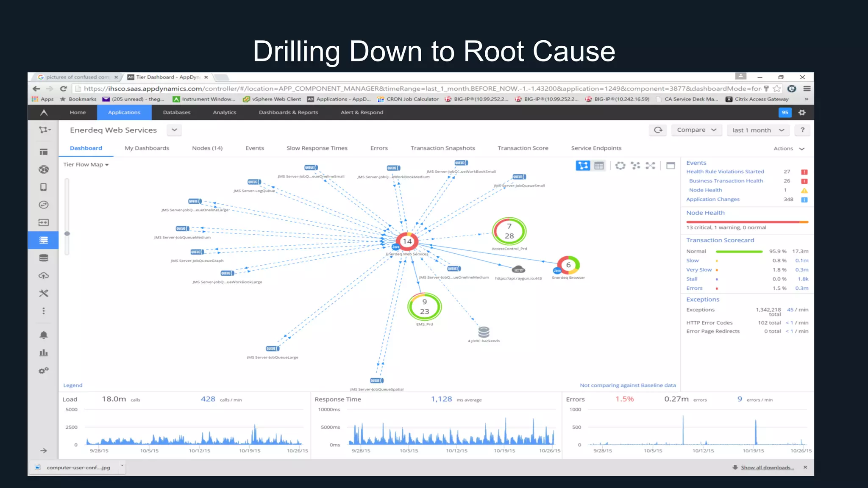
Task: Click the AppDynamics logo icon
Action: coord(44,112)
